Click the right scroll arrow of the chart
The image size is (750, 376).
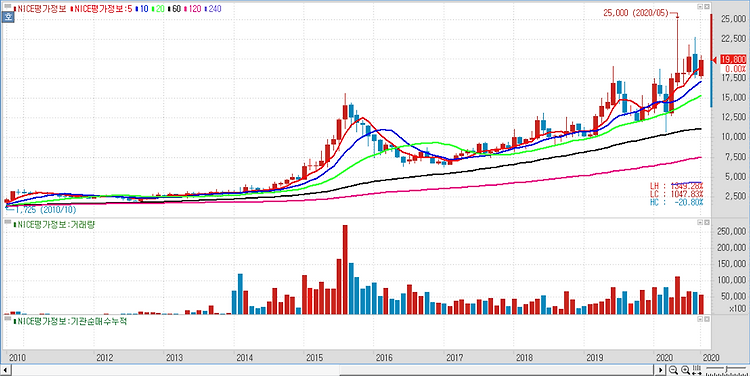(x=661, y=370)
